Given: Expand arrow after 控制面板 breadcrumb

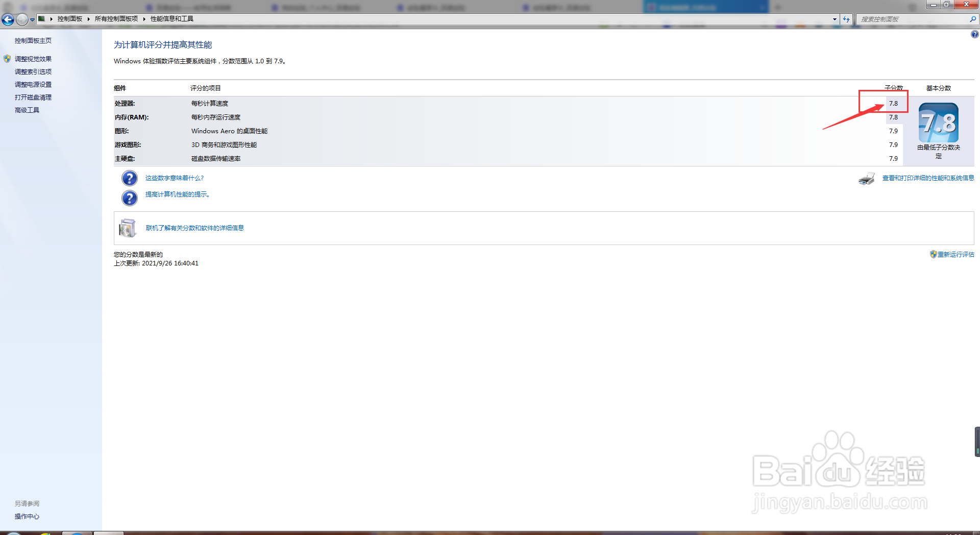Looking at the screenshot, I should point(89,19).
